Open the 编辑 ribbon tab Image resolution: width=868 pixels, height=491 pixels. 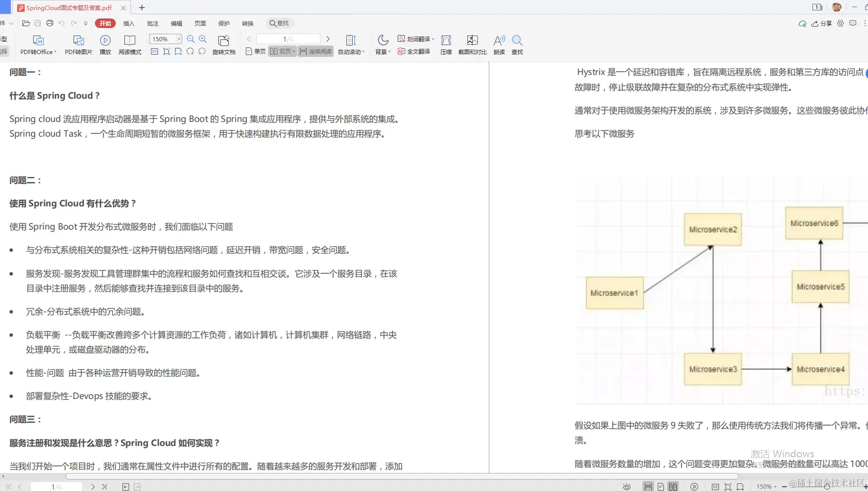177,23
